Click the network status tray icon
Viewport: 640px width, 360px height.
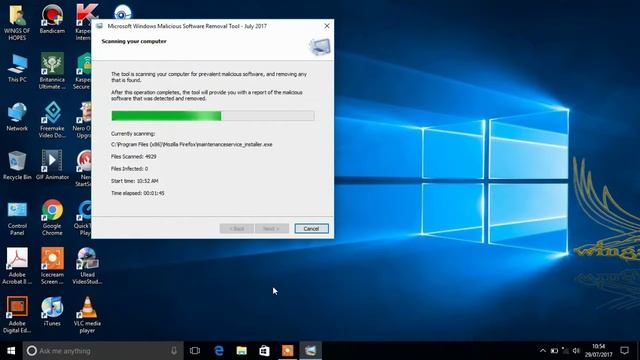click(565, 351)
